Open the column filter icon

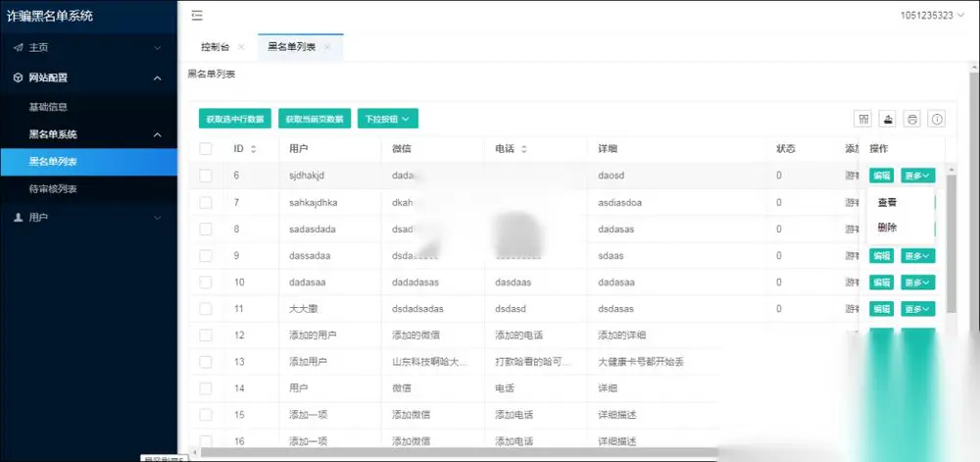click(864, 119)
